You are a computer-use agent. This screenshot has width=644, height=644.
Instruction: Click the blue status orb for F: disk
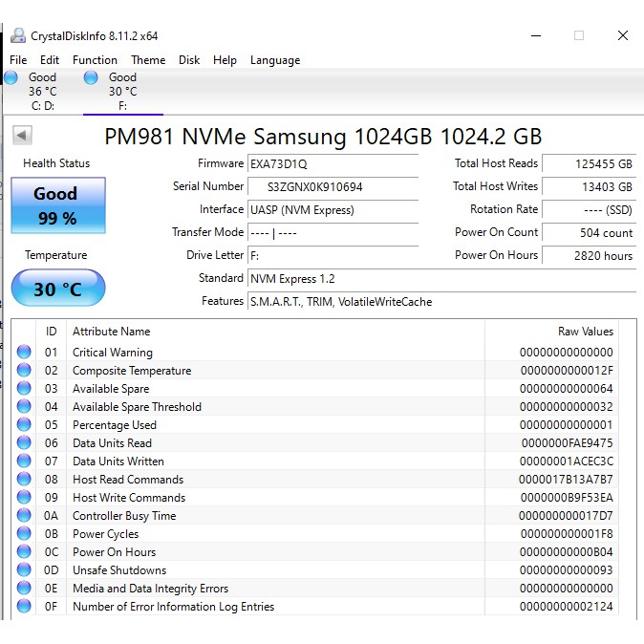tap(91, 77)
